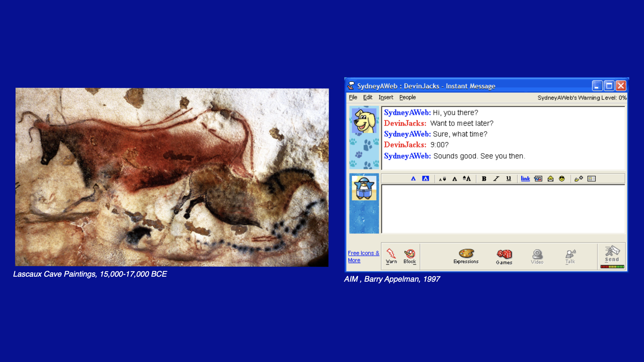The width and height of the screenshot is (644, 362).
Task: Click inside the message compose box
Action: click(x=503, y=209)
